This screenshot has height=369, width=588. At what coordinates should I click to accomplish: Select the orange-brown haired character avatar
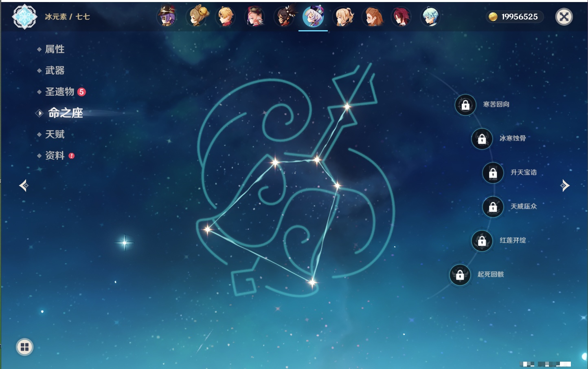pyautogui.click(x=372, y=17)
